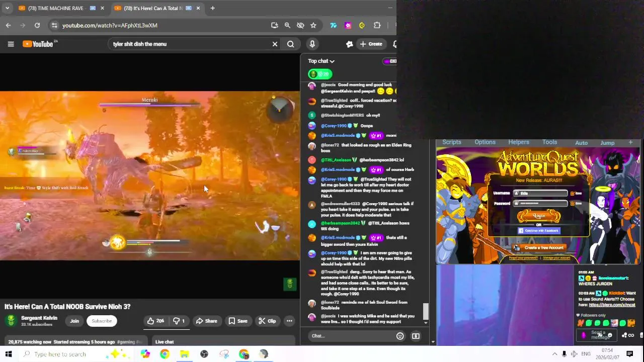Clear the YouTube search box text
Viewport: 644px width, 362px height.
(x=275, y=44)
